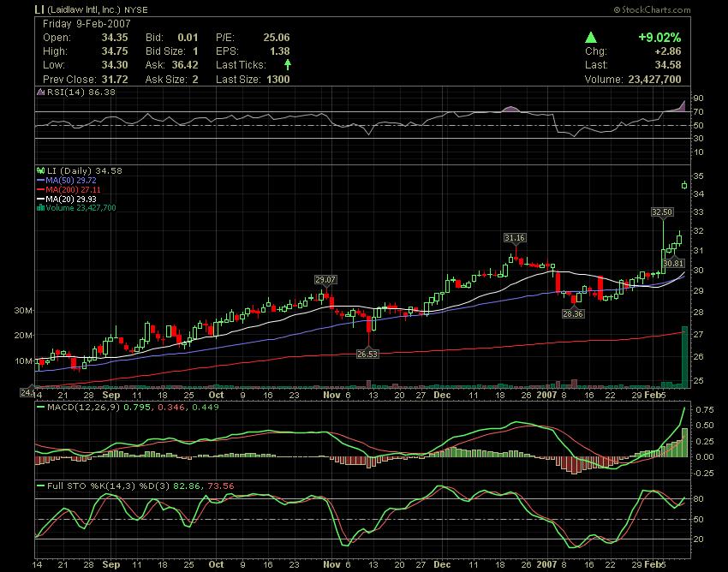This screenshot has height=572, width=728.
Task: Click the 31.16 price peak label
Action: 515,238
